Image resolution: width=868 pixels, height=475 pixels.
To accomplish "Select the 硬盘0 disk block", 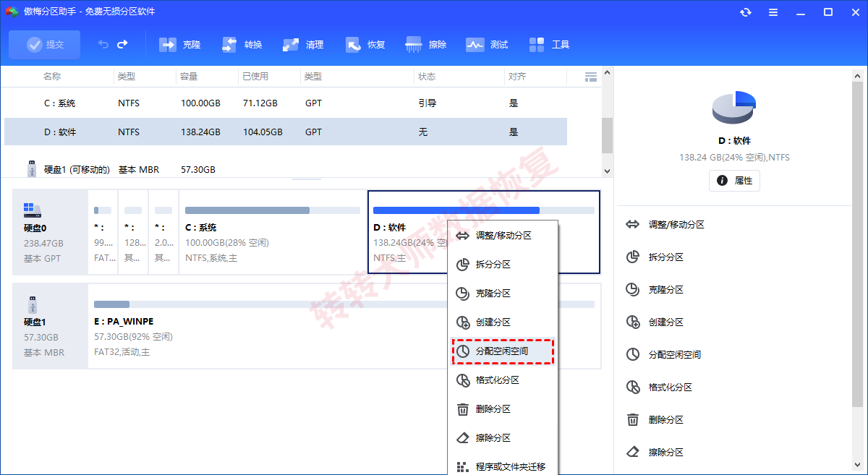I will click(50, 232).
